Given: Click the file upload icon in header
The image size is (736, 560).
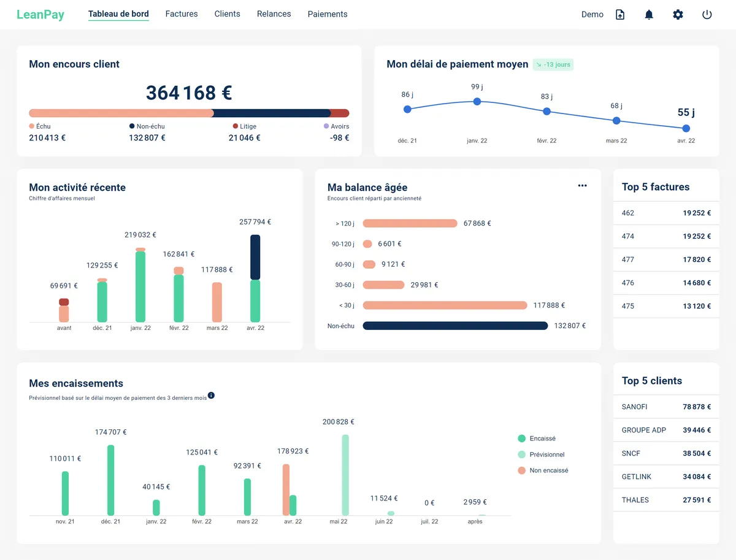Looking at the screenshot, I should [x=620, y=15].
